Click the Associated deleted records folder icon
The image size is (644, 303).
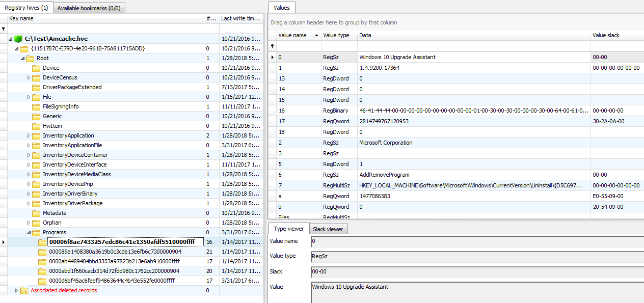click(x=24, y=290)
